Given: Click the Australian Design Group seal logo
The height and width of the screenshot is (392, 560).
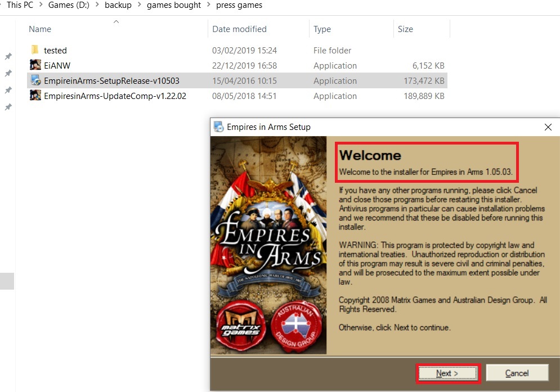Looking at the screenshot, I should pos(296,327).
